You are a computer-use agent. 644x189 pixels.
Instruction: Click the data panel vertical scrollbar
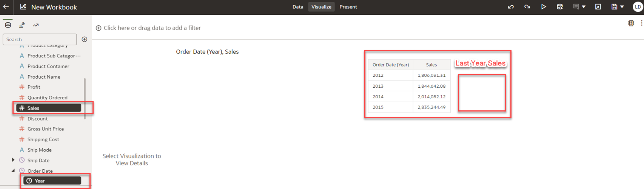85,98
